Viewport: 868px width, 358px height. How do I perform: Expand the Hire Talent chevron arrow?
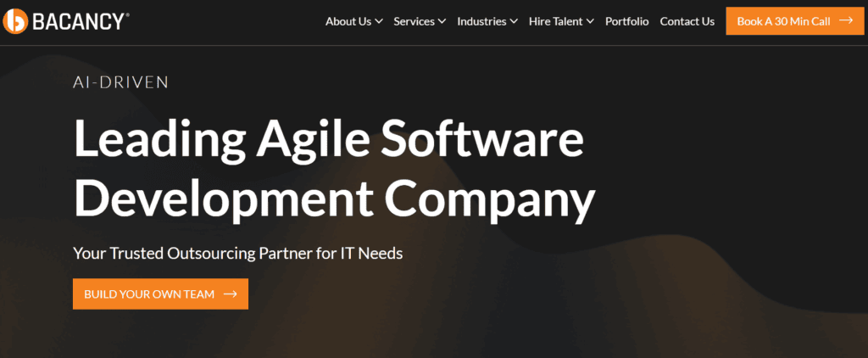590,21
